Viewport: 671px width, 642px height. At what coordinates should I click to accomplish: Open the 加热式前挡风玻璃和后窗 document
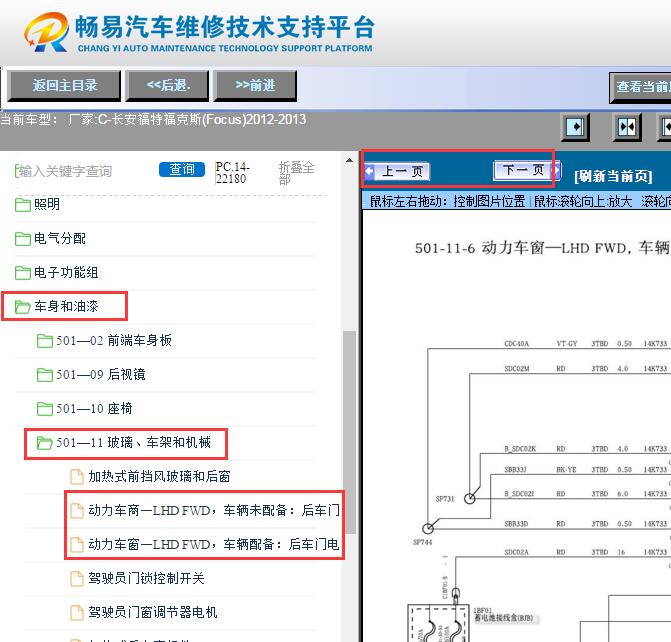tap(159, 476)
